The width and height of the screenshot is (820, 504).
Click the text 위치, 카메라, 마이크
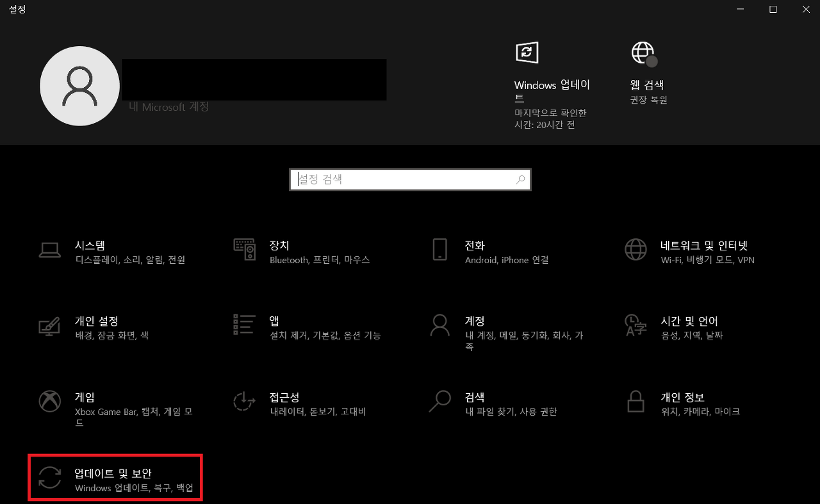pos(700,412)
